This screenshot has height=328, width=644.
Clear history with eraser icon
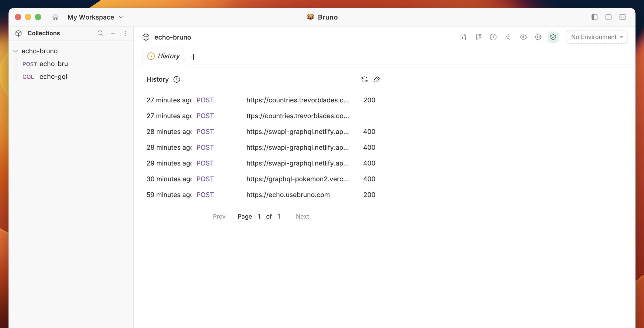(x=376, y=79)
